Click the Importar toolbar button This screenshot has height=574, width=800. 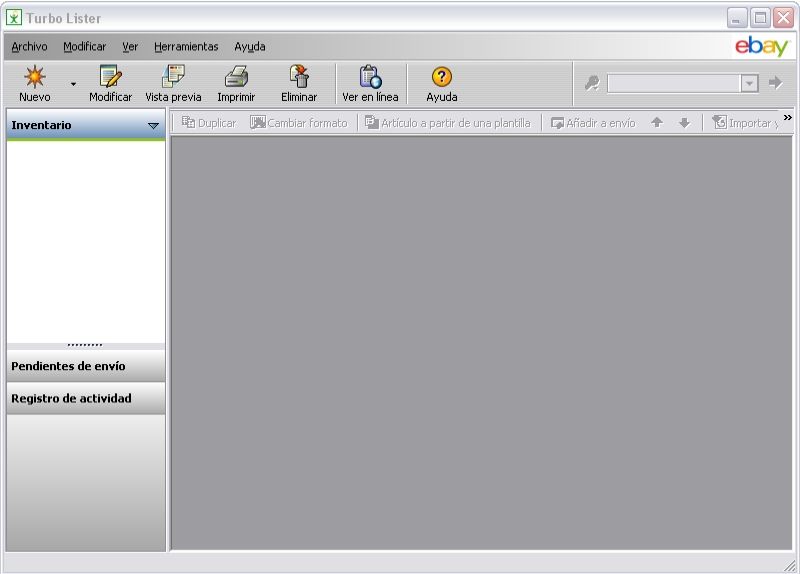point(745,123)
